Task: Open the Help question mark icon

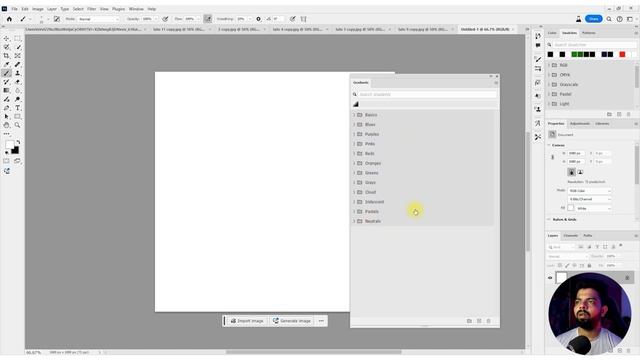Action: click(620, 19)
